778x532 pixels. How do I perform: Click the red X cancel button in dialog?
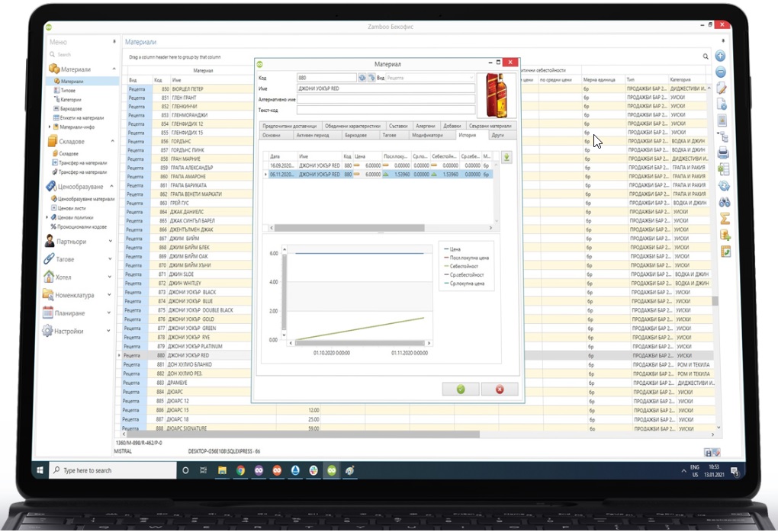500,389
